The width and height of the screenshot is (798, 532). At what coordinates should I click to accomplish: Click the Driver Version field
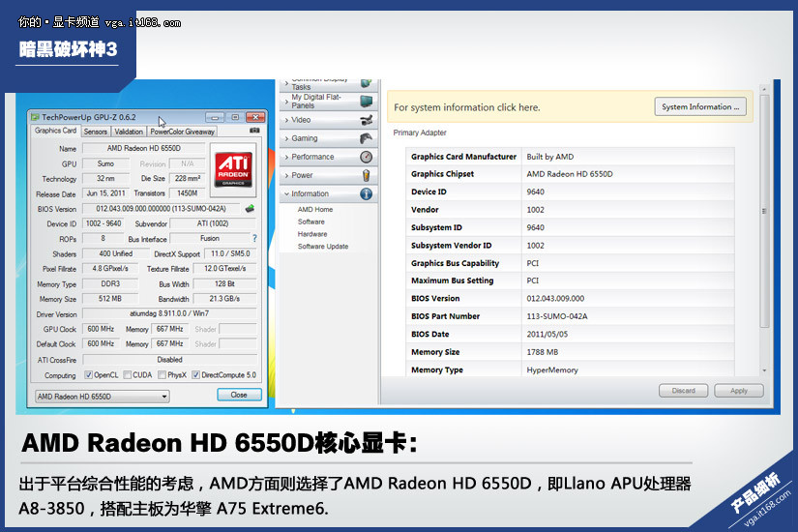(169, 313)
